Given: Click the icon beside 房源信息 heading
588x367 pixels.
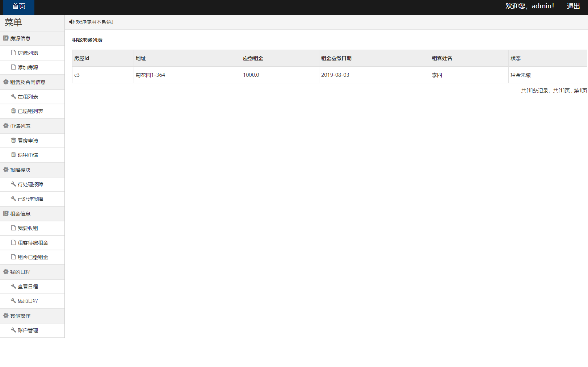Looking at the screenshot, I should pos(6,38).
